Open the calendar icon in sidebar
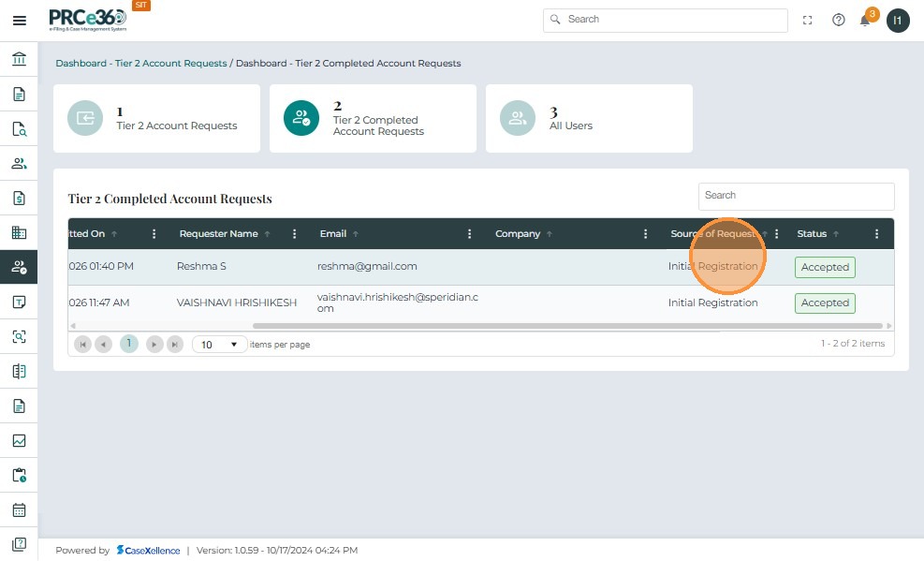 [19, 510]
